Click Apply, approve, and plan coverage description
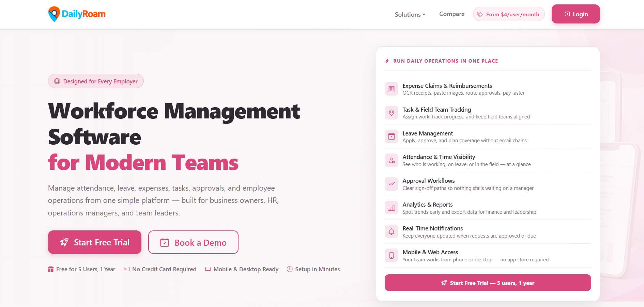The width and height of the screenshot is (644, 307). click(x=464, y=141)
